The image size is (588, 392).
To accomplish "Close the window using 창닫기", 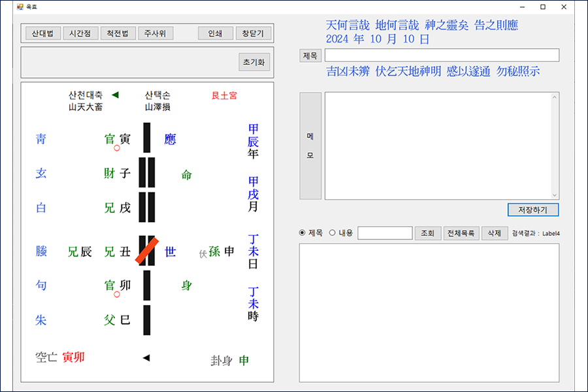I will click(x=253, y=33).
